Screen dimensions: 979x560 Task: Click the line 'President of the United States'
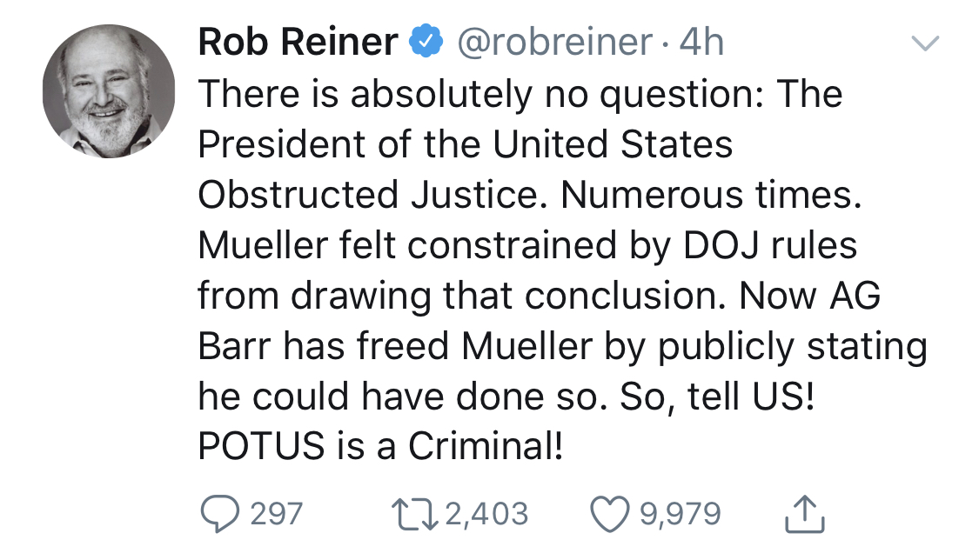tap(466, 144)
